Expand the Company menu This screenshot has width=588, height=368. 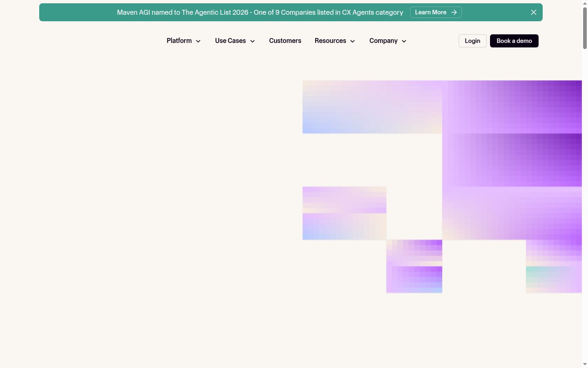(x=388, y=41)
